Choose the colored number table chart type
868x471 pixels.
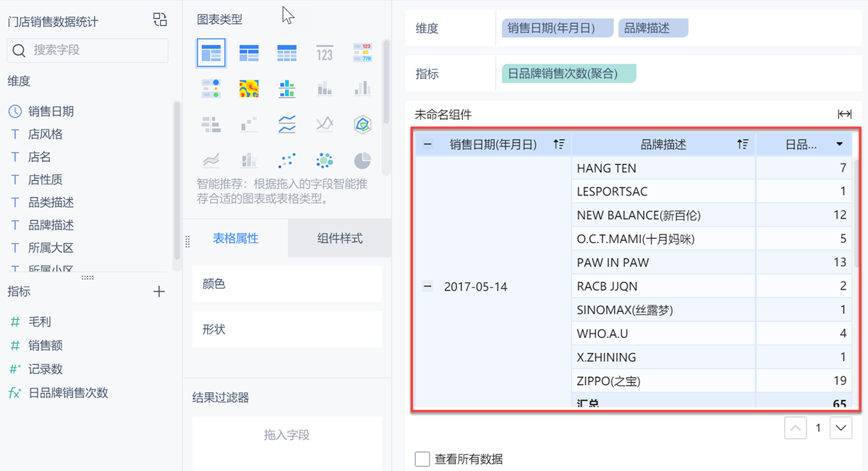click(x=362, y=53)
